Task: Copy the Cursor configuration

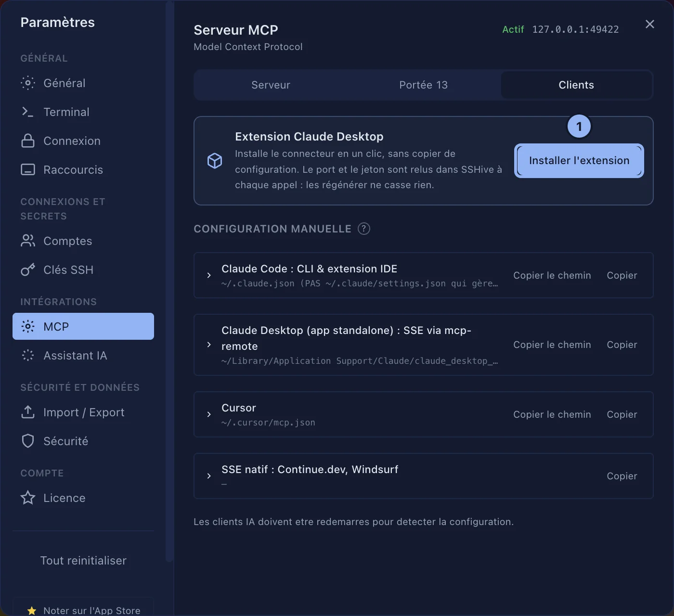Action: [x=622, y=414]
